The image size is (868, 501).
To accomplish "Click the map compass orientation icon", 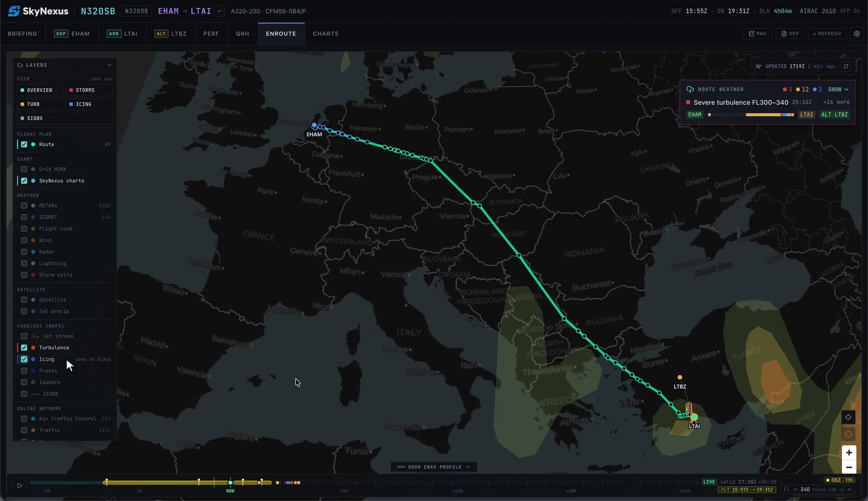I will pyautogui.click(x=848, y=434).
